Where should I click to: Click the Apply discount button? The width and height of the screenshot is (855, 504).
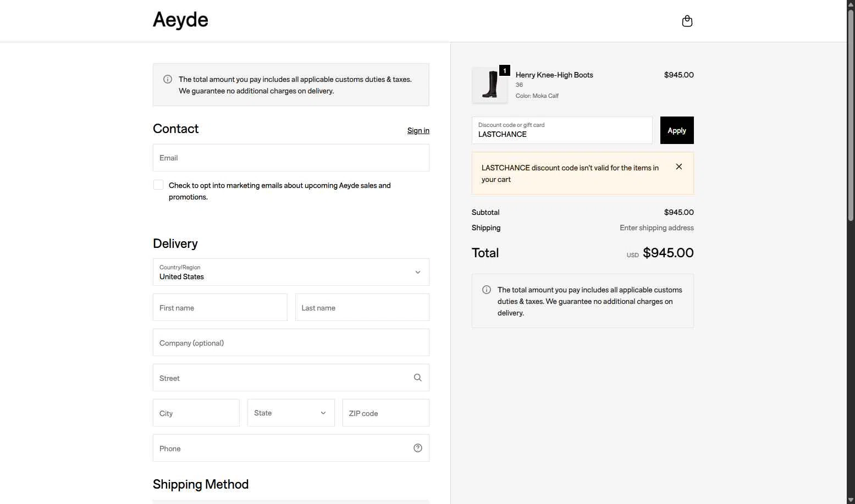(x=677, y=130)
